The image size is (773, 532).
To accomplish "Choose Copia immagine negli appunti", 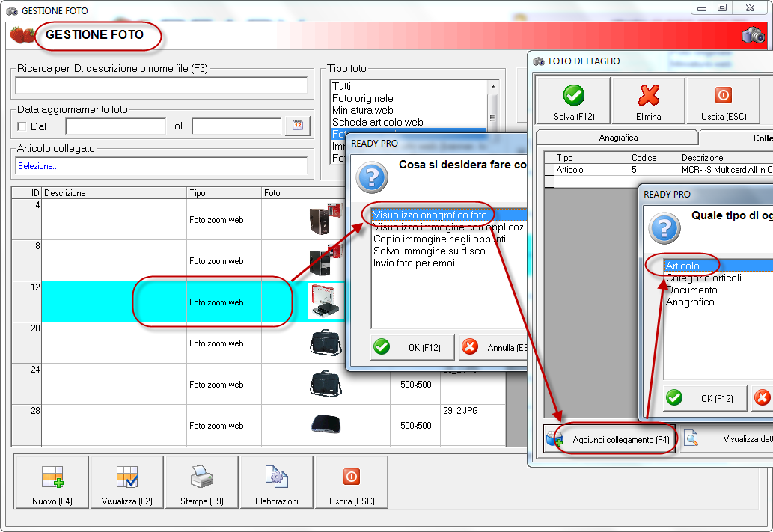I will pyautogui.click(x=449, y=239).
